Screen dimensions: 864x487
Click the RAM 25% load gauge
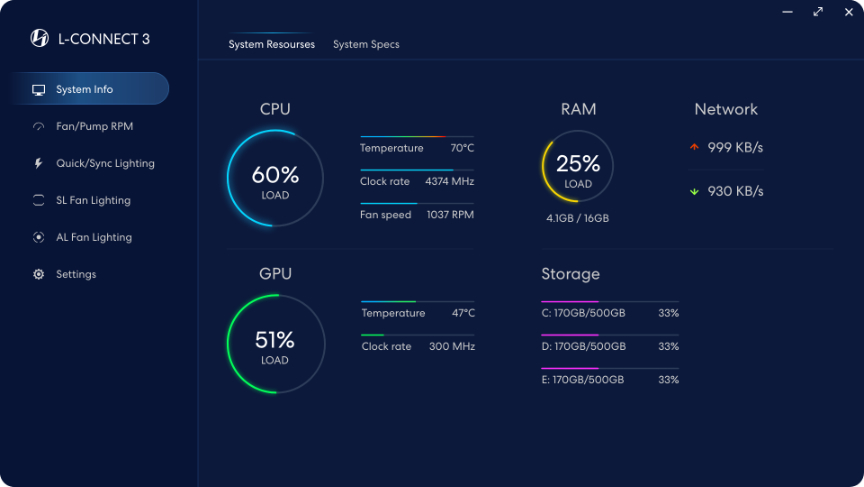(x=577, y=166)
